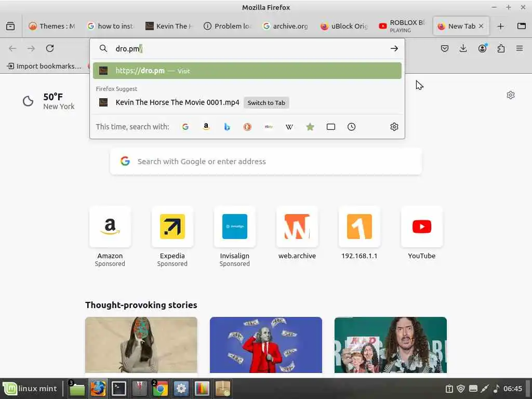The width and height of the screenshot is (532, 399).
Task: Open New Tab personalize gear
Action: tap(510, 95)
